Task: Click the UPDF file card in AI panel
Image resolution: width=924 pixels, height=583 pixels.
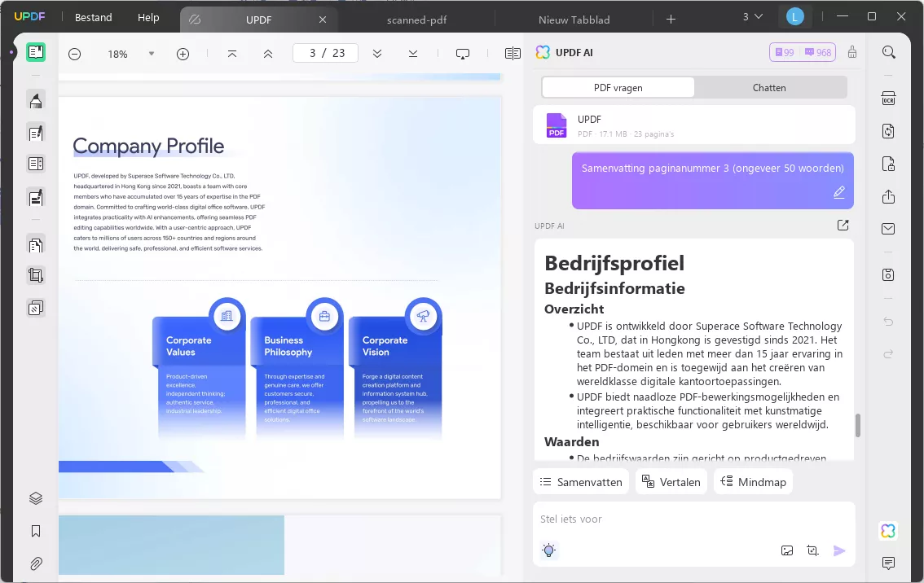Action: 693,125
